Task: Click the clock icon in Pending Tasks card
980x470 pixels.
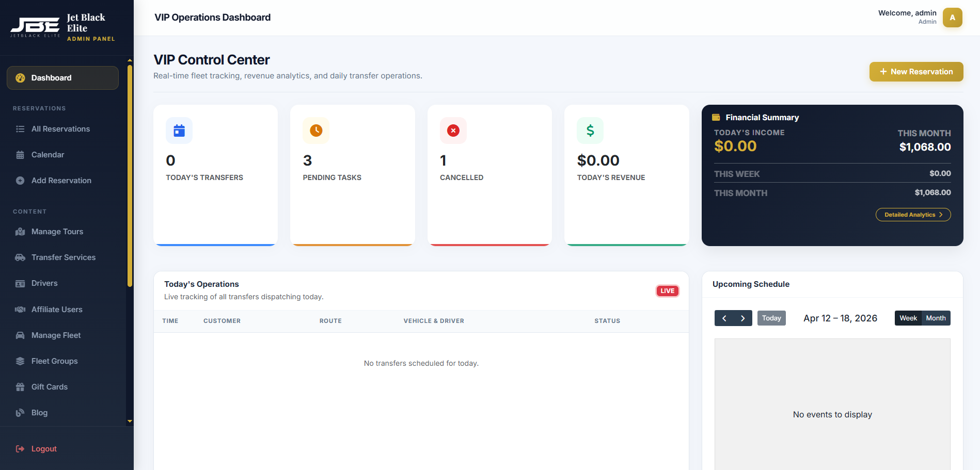Action: pyautogui.click(x=316, y=131)
